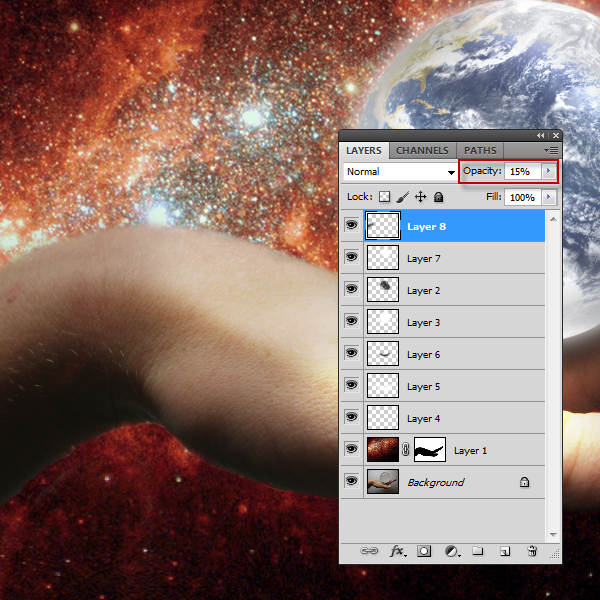Select Layer 8 thumbnail
This screenshot has width=600, height=600.
[383, 226]
